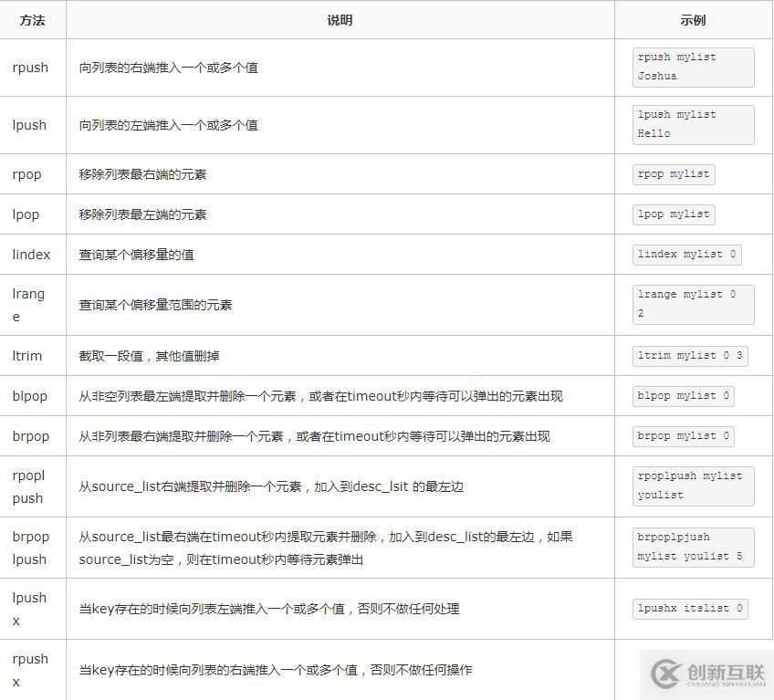Click the 说明 column header

pyautogui.click(x=340, y=20)
